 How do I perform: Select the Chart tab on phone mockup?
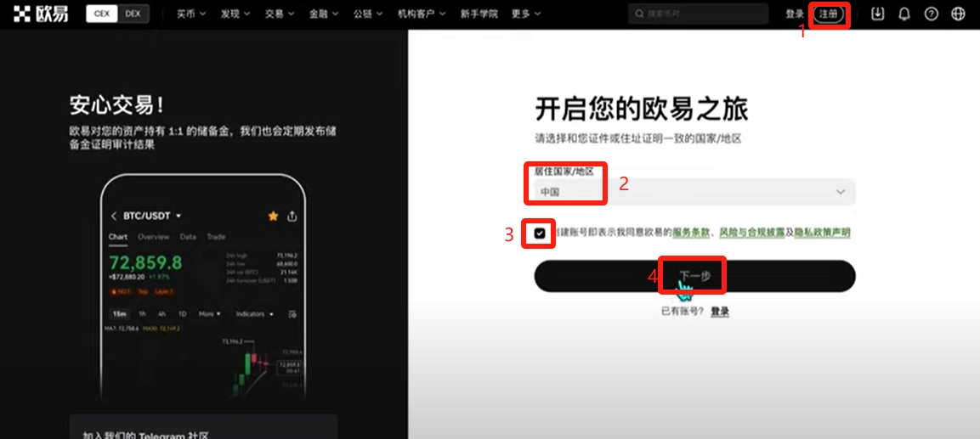tap(118, 237)
